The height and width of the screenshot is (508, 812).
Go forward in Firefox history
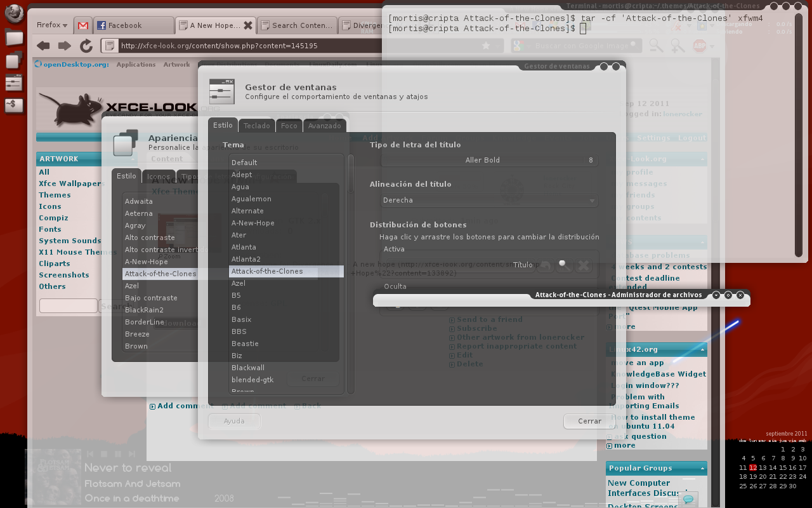(x=65, y=46)
